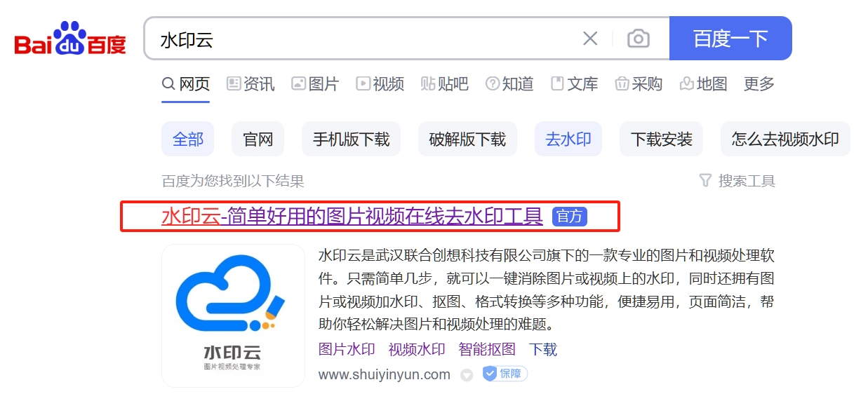Click inside the 水印云 search field

351,39
